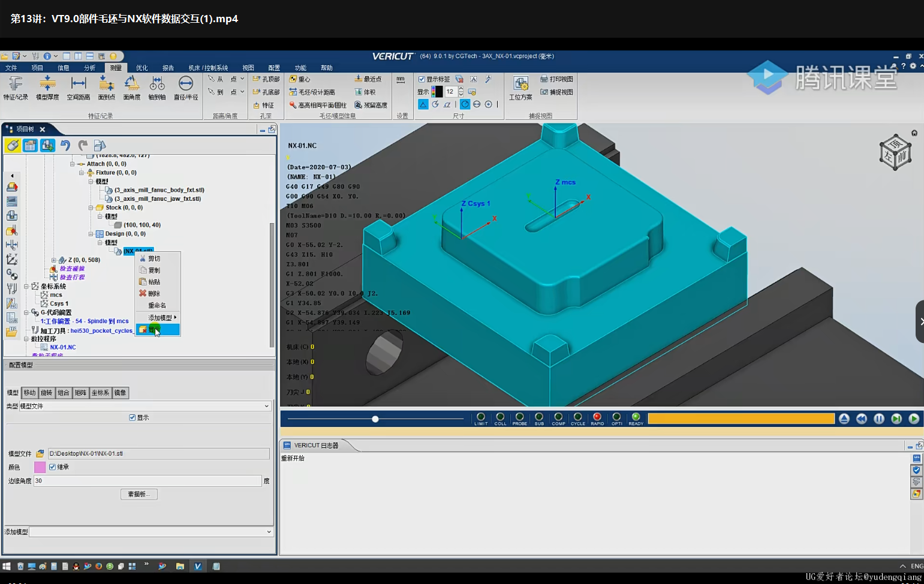This screenshot has height=584, width=924.
Task: Click the coordinate system sidebar icon
Action: (11, 260)
